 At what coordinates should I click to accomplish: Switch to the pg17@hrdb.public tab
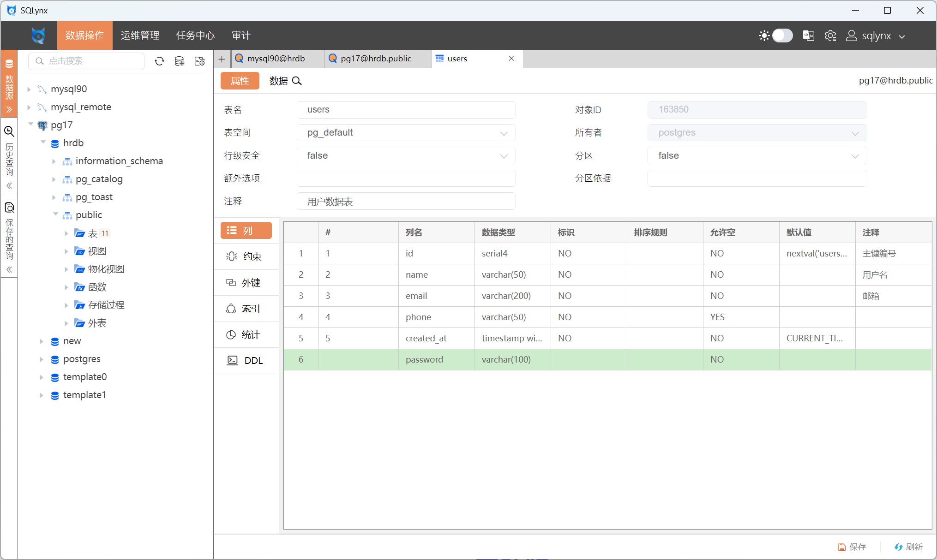(375, 59)
